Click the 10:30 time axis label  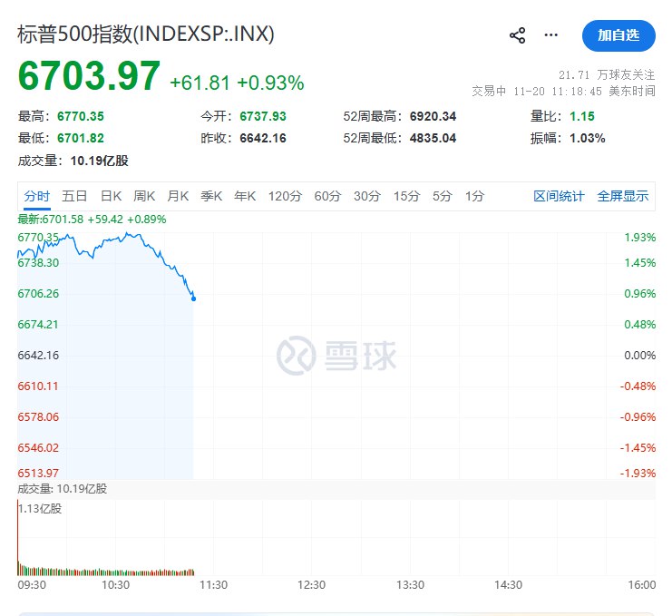(x=115, y=585)
